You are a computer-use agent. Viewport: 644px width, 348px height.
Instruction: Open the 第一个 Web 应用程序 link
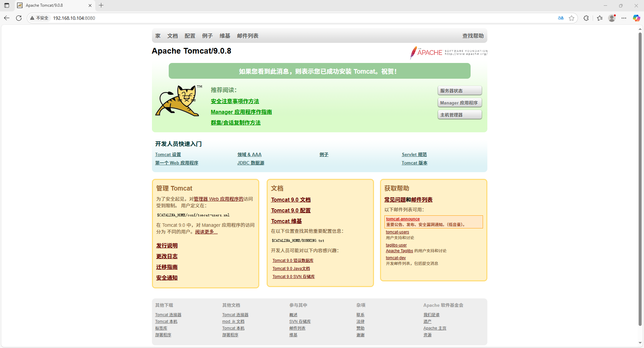tap(176, 163)
